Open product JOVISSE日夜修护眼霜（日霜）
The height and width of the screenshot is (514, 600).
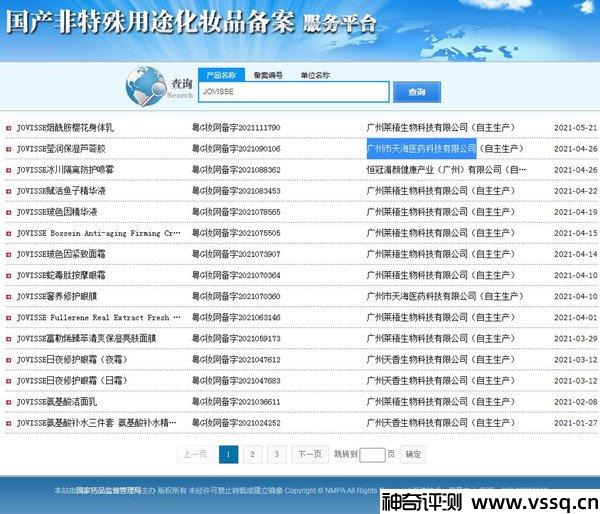[72, 381]
